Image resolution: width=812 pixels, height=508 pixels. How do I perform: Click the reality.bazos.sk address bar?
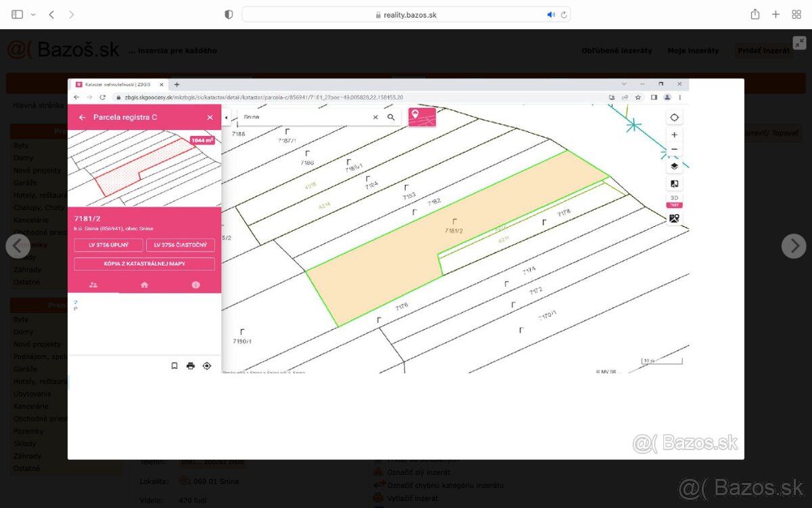point(406,14)
